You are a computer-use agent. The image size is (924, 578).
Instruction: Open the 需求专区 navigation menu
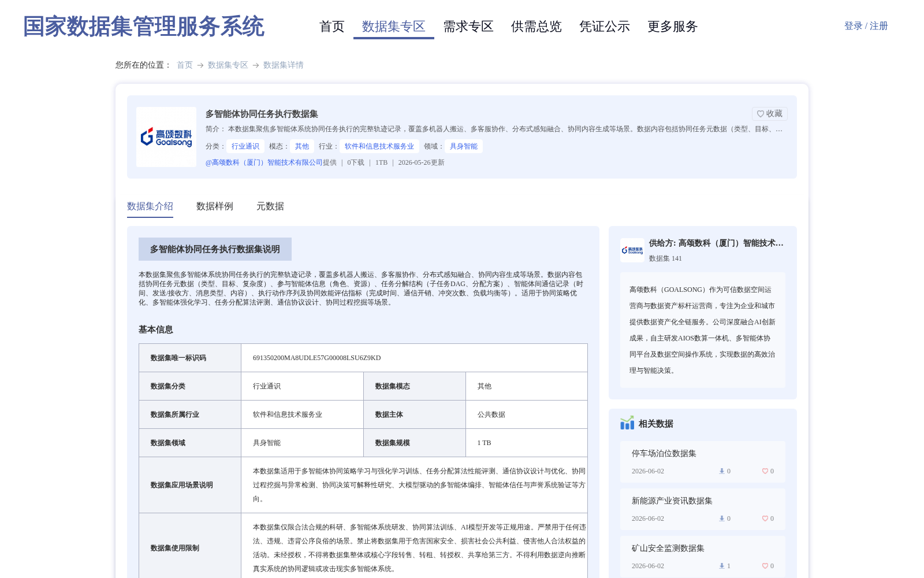[468, 27]
